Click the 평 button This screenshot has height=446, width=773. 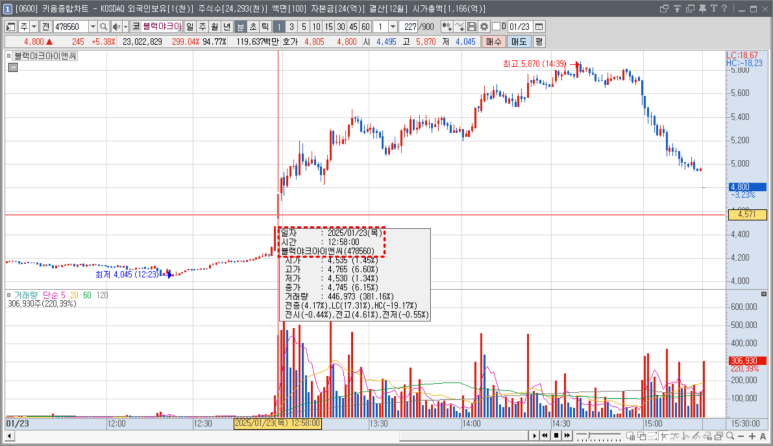click(539, 42)
